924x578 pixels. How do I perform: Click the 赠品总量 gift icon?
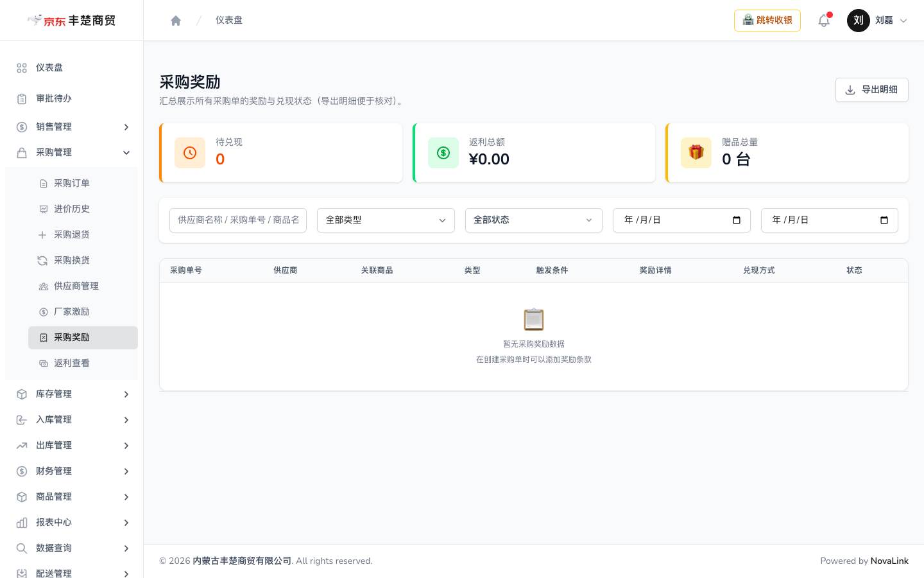(696, 153)
